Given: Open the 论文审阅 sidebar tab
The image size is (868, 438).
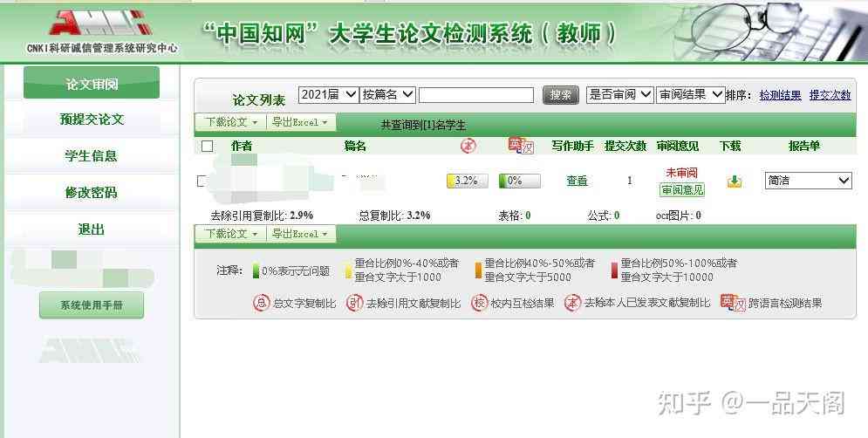Looking at the screenshot, I should pos(92,83).
